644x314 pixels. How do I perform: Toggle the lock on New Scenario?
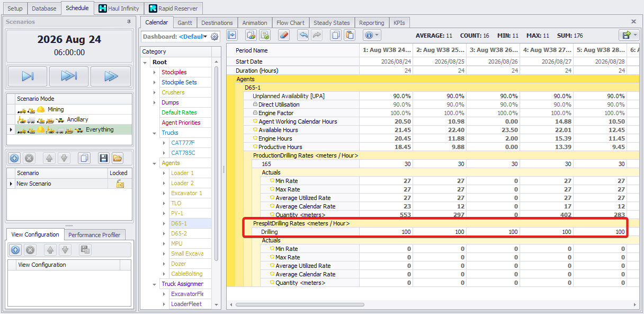pos(120,184)
